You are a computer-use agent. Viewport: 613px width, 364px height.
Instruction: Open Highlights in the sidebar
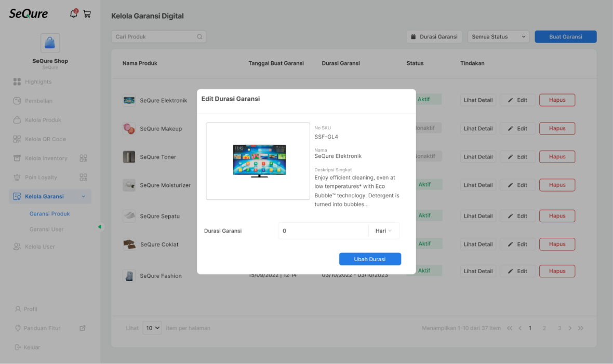coord(38,82)
